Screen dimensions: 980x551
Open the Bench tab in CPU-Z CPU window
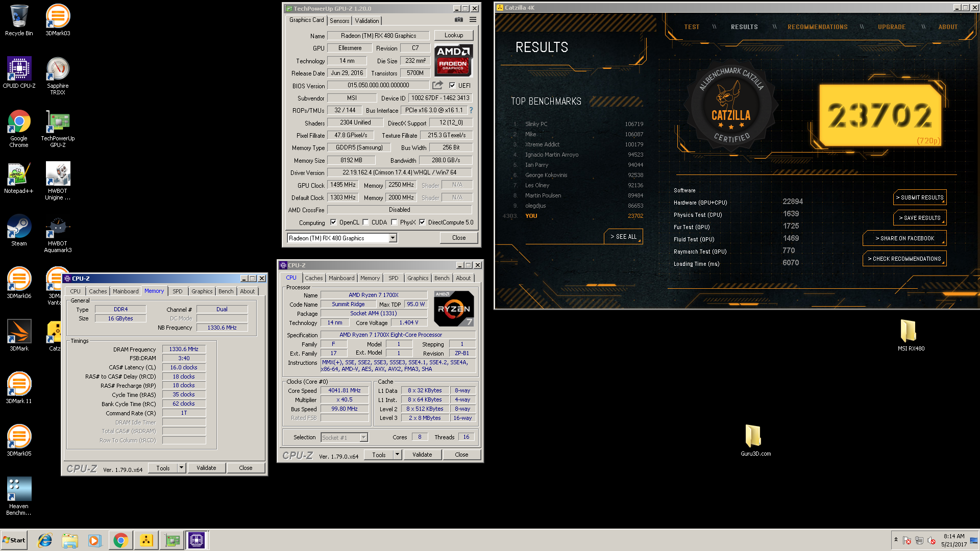click(x=442, y=278)
